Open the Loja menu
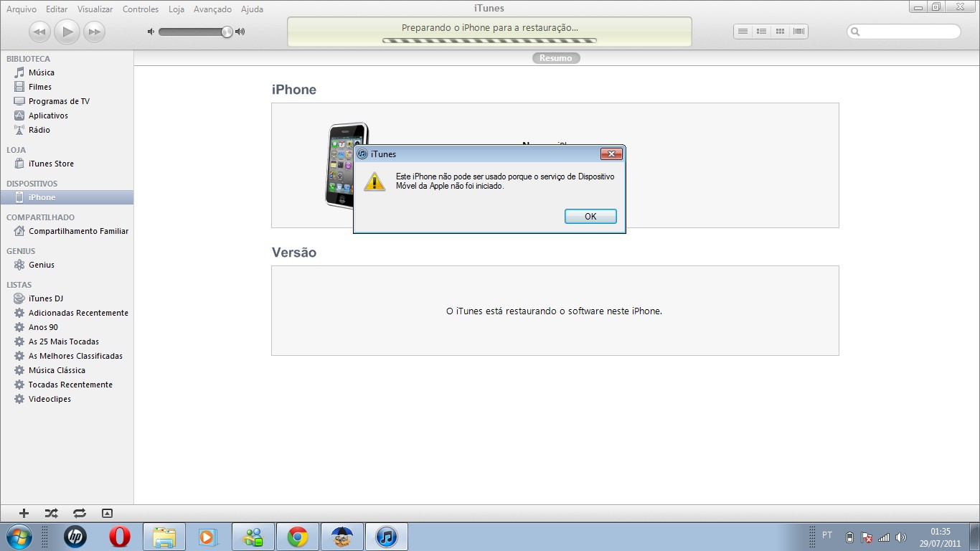Screen dimensions: 980x551 (176, 9)
